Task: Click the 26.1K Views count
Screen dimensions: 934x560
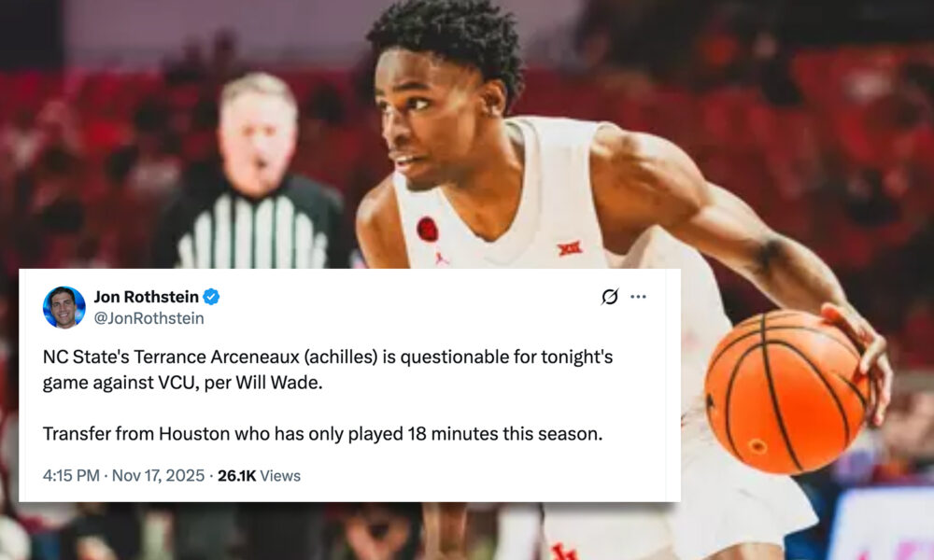Action: coord(259,475)
